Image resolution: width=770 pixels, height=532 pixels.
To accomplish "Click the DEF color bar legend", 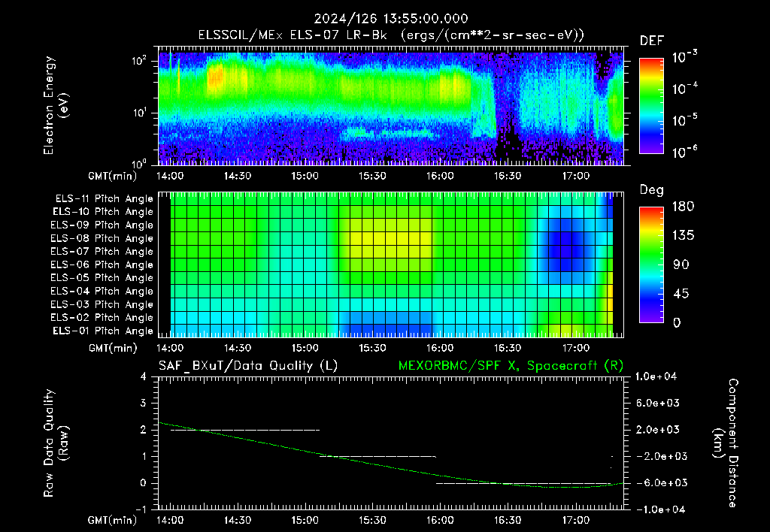I will [652, 105].
